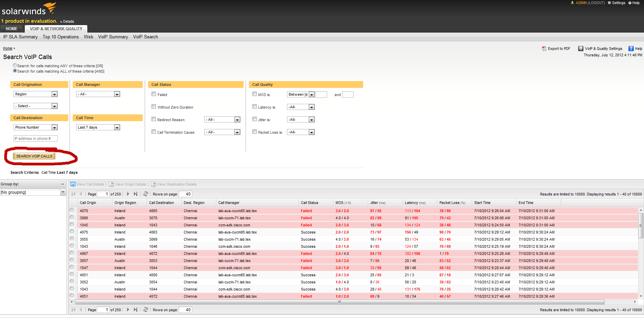
Task: Click the SolarWinds logo
Action: coord(29,9)
